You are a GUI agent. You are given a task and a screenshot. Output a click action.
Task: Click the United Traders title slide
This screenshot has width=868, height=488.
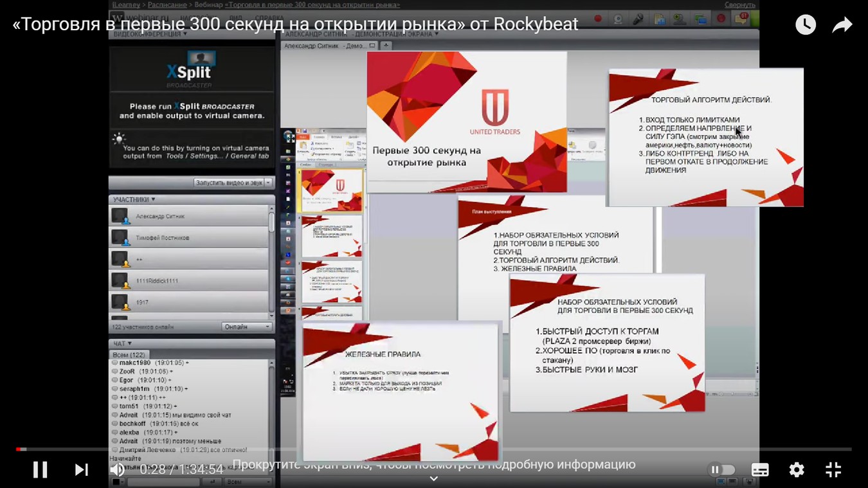point(467,122)
